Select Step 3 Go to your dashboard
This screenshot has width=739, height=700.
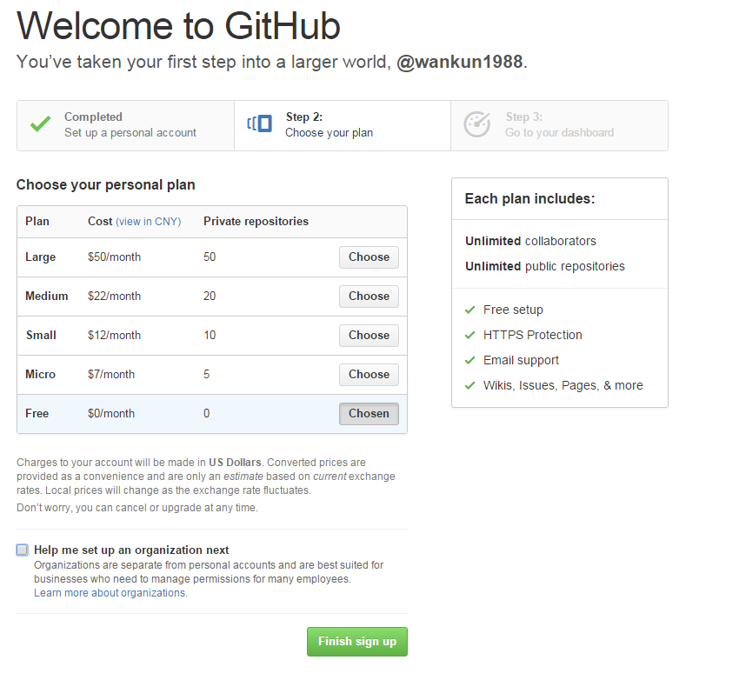[559, 125]
